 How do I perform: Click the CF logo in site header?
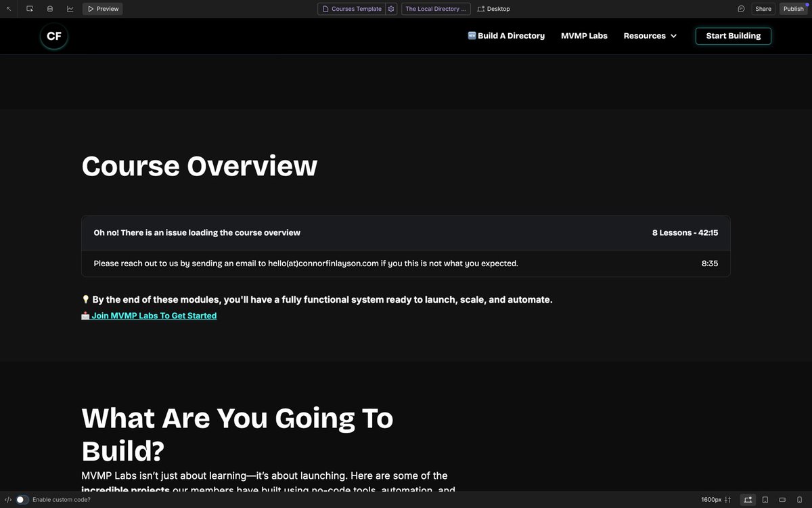coord(54,37)
